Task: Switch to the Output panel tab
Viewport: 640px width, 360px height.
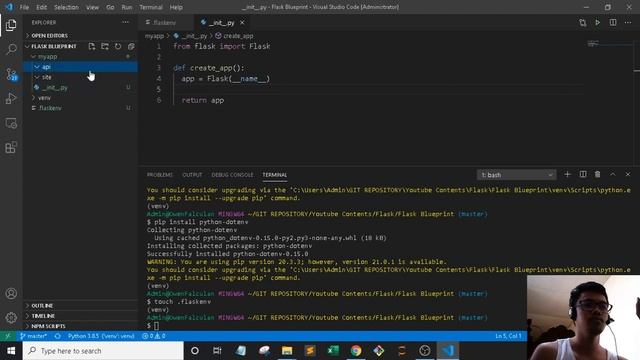Action: 192,175
